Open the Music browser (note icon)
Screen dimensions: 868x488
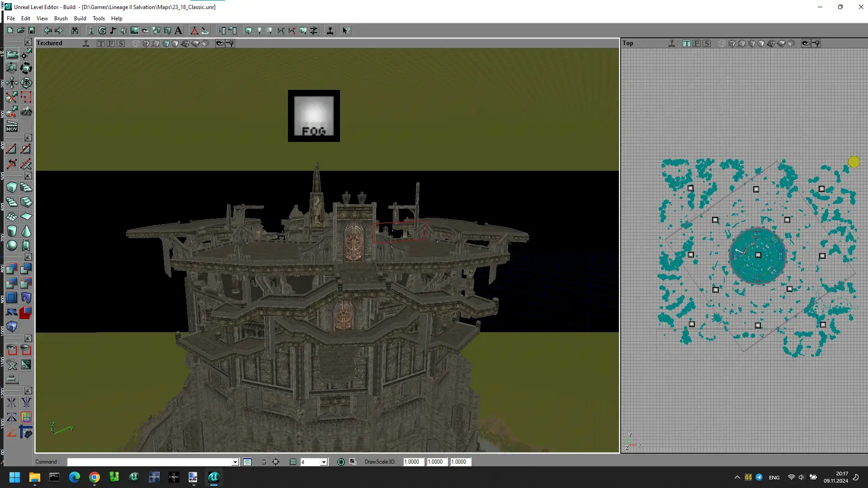[113, 30]
